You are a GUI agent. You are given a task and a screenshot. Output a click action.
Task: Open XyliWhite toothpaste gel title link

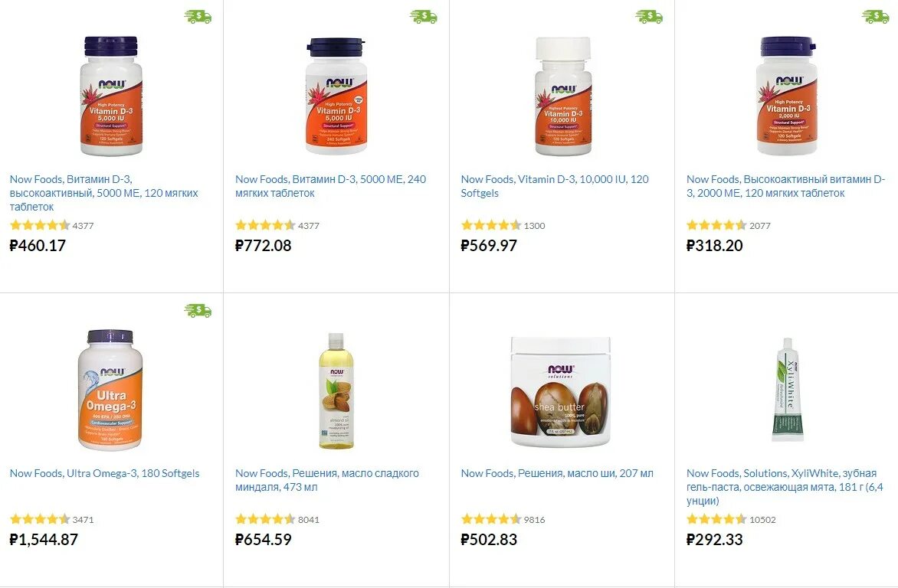click(785, 487)
